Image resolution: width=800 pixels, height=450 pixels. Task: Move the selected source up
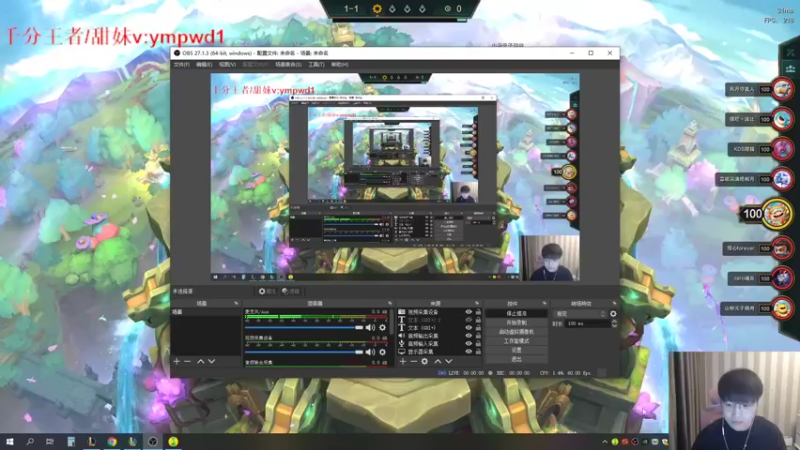click(x=438, y=361)
